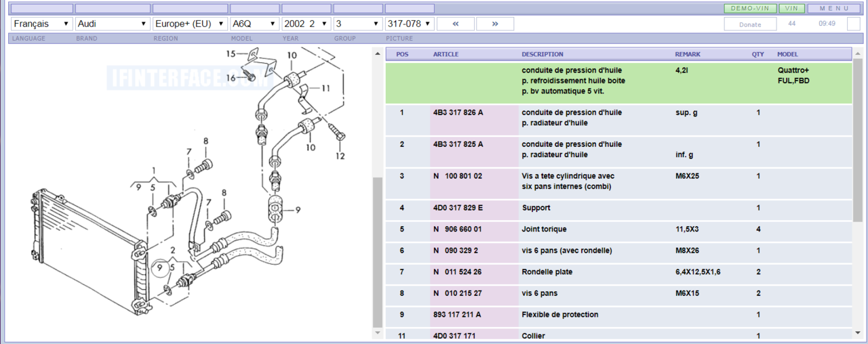
Task: Click callout number 11 clamp in diagram
Action: [x=325, y=88]
